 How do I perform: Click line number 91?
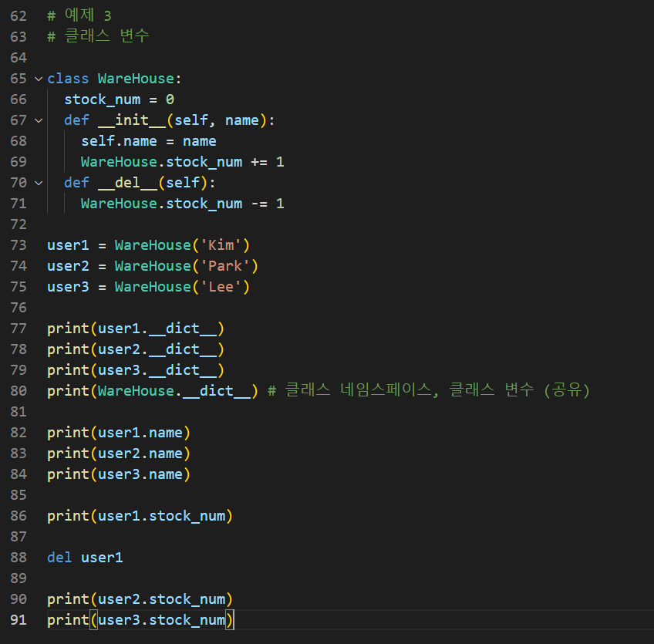tap(19, 620)
